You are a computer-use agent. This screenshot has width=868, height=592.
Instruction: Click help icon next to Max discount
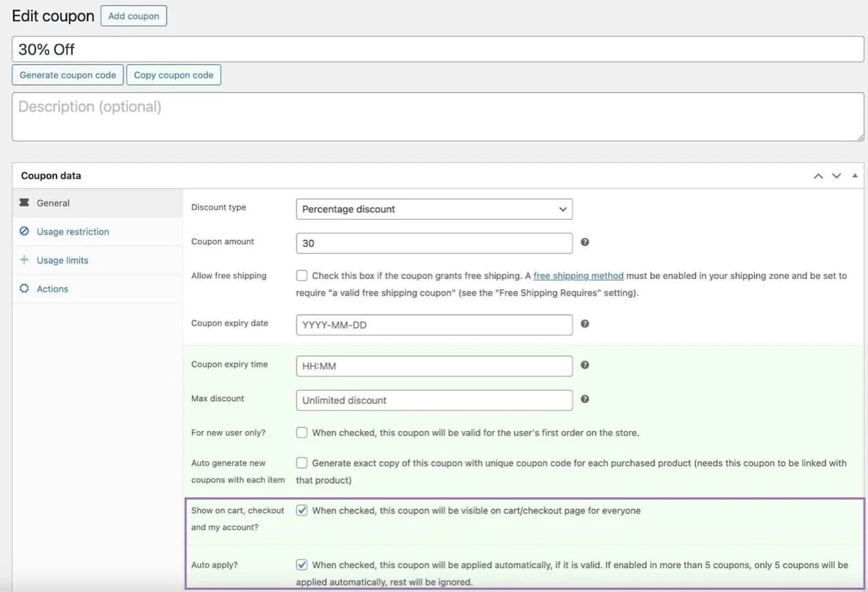(x=584, y=398)
